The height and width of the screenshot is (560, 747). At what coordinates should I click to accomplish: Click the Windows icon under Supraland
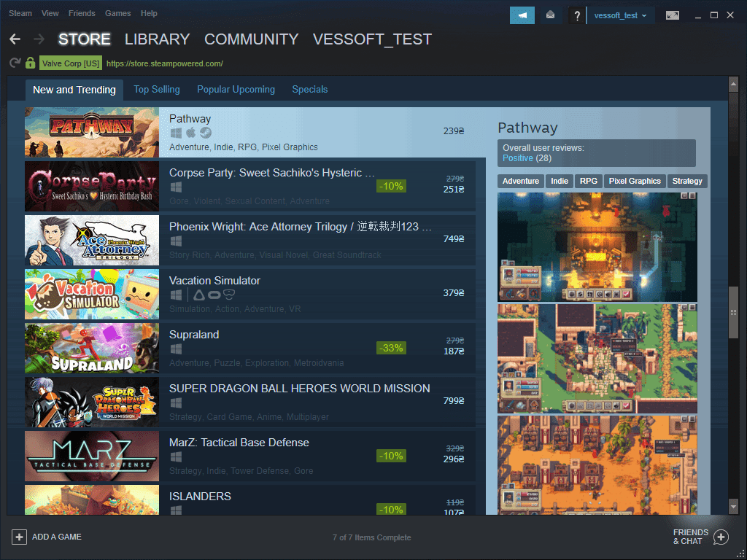[176, 349]
